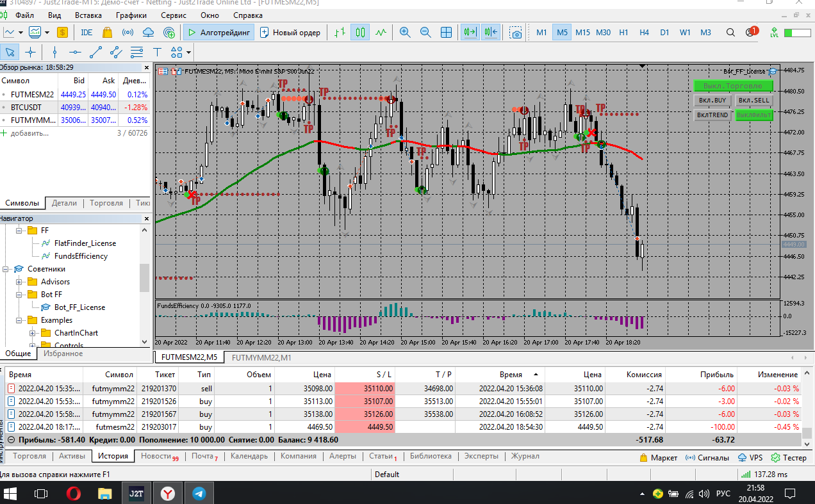Click the green Выкл.Торговлю button
Screen dimensions: 815x504
733,86
